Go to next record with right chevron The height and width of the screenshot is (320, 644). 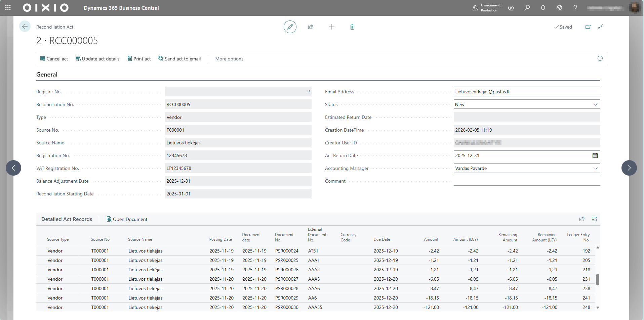pyautogui.click(x=629, y=168)
